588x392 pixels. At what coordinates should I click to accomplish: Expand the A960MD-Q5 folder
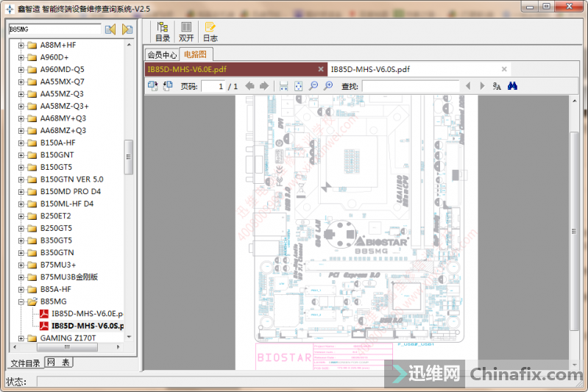tap(21, 70)
